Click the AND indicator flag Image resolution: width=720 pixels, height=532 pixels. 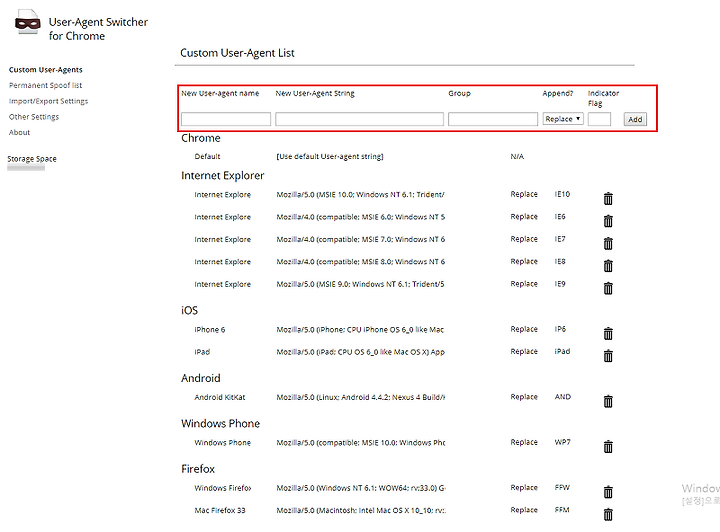pyautogui.click(x=562, y=397)
